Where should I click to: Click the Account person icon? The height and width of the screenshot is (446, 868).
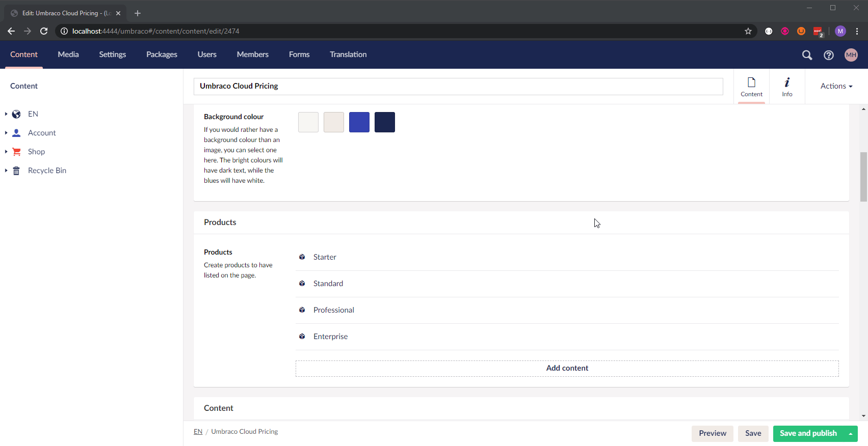pos(16,133)
